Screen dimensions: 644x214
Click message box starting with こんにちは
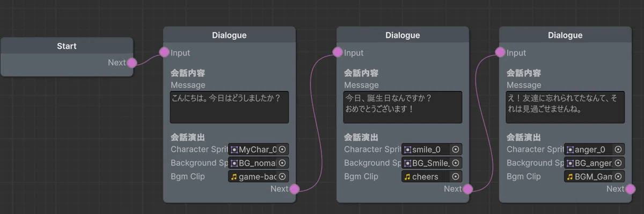[230, 108]
